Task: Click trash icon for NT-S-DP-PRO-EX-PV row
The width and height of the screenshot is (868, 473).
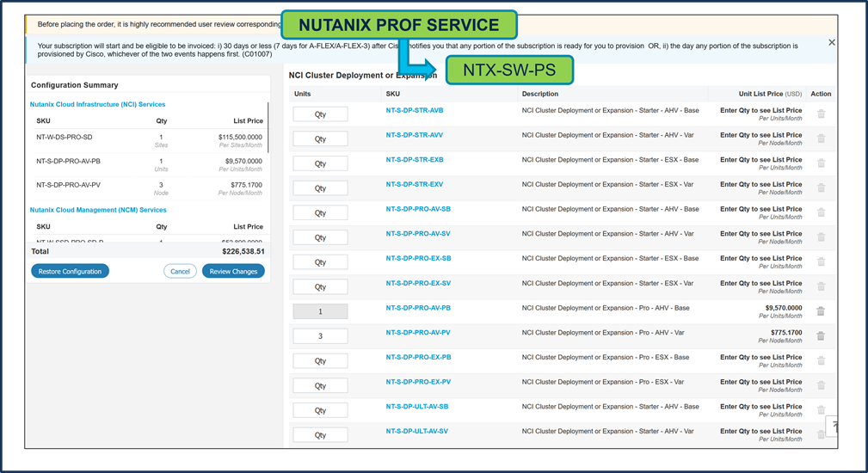Action: point(821,385)
